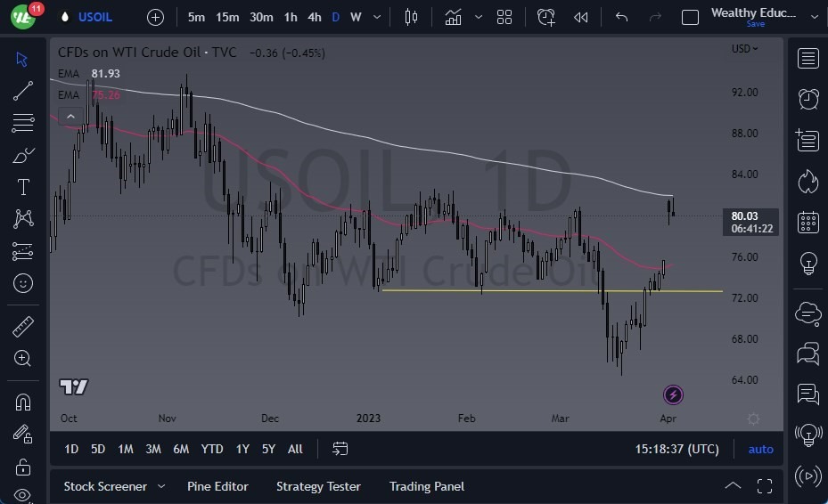Open the layout grid selector
The height and width of the screenshot is (504, 828).
(x=504, y=18)
